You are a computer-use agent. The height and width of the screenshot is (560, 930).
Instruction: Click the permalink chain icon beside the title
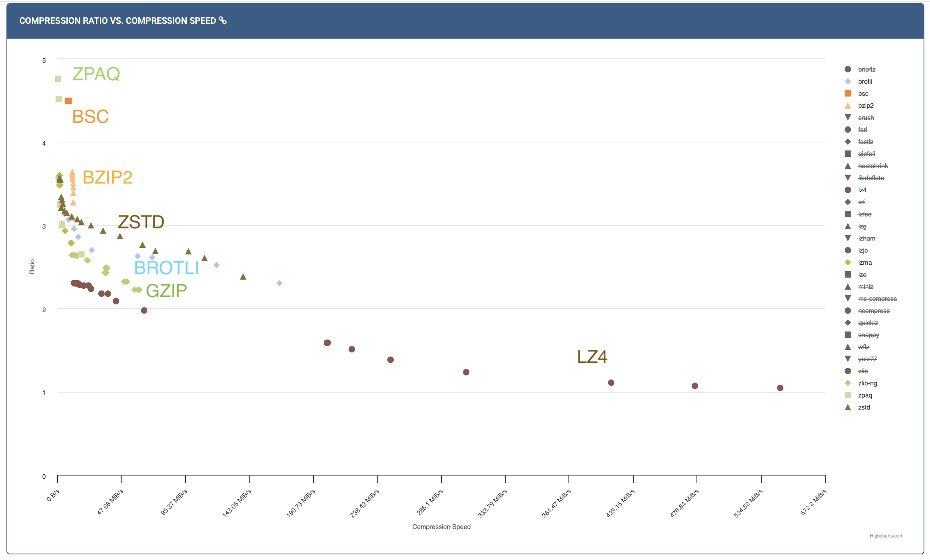click(223, 21)
